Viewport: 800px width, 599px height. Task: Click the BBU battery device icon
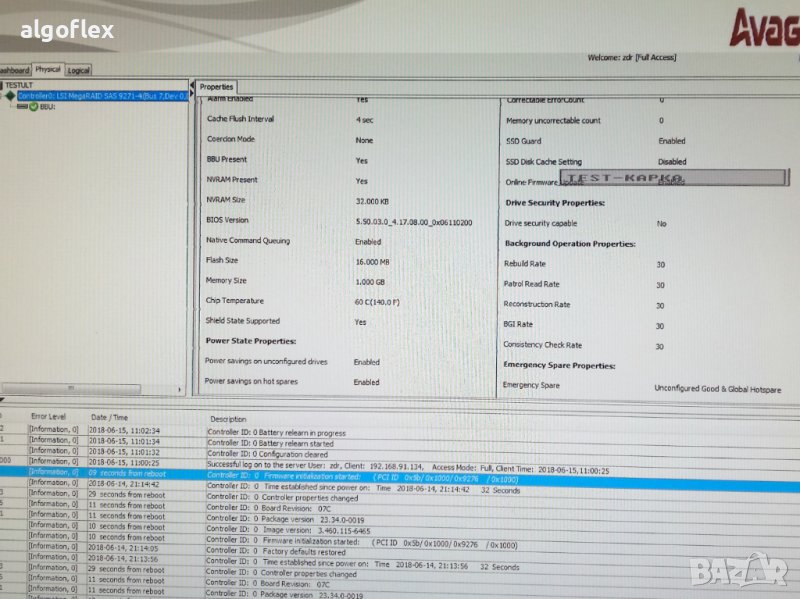(x=21, y=105)
